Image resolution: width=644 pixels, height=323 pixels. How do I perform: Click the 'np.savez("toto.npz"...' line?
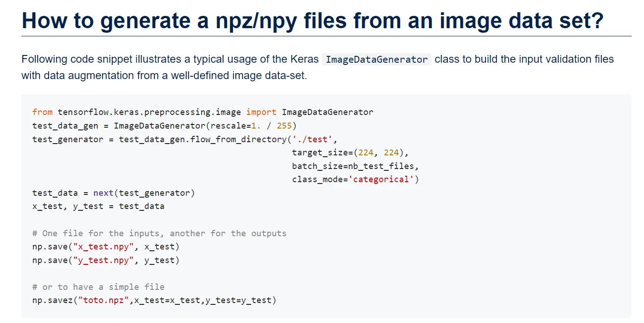154,300
